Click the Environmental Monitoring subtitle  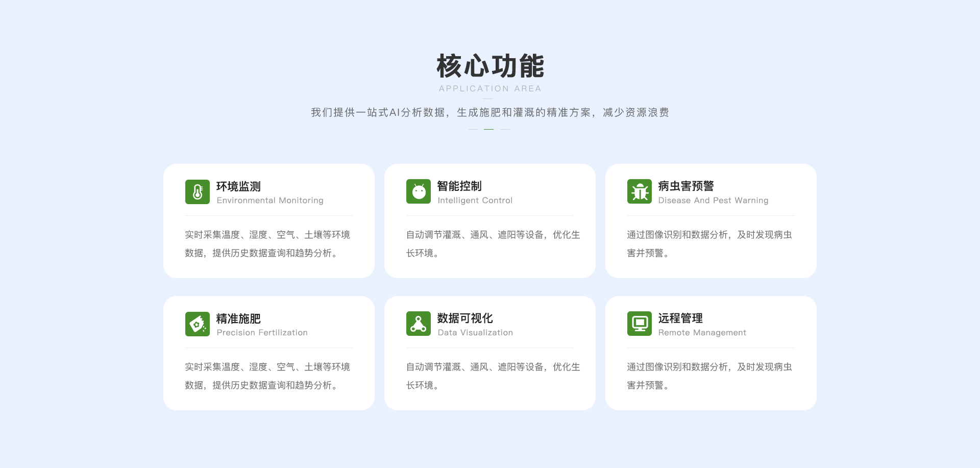[270, 201]
